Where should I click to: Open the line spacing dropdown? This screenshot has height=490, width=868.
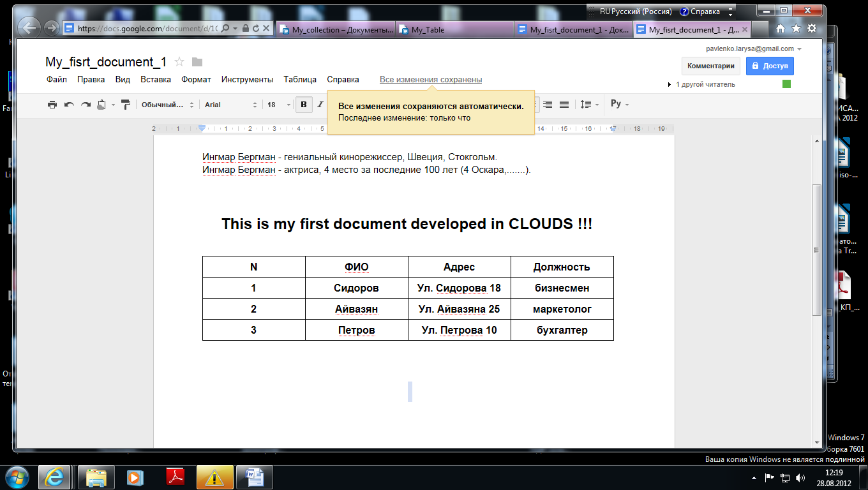tap(588, 105)
